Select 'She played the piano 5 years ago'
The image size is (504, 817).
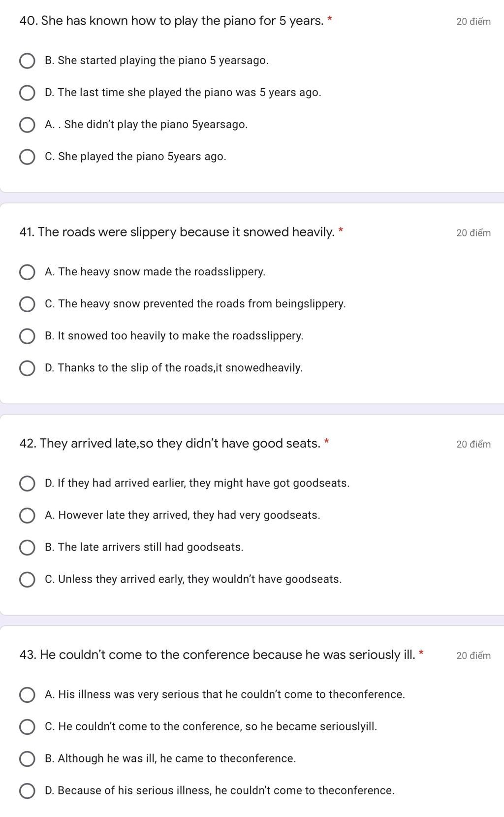(x=27, y=157)
